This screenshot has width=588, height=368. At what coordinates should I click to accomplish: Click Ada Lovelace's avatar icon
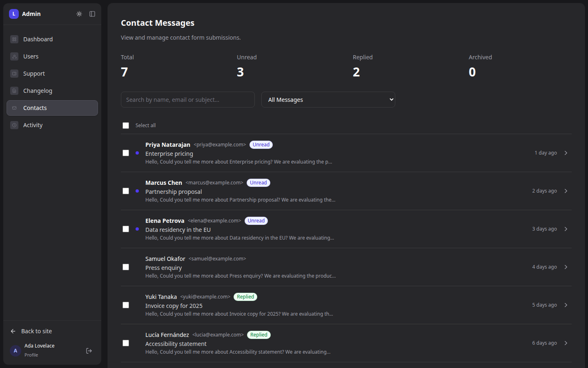point(16,351)
